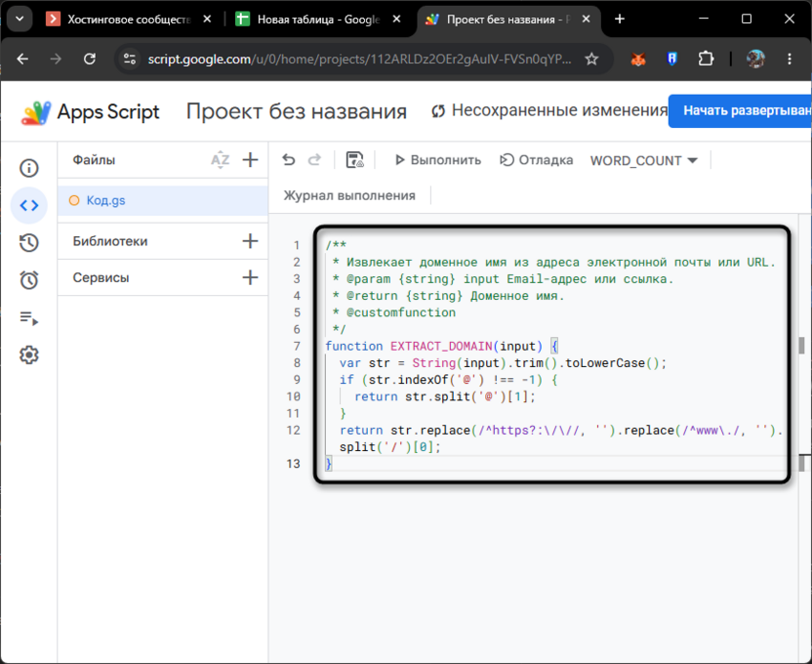Open the Bitwarden shield extension
Viewport: 812px width, 664px height.
pyautogui.click(x=672, y=59)
